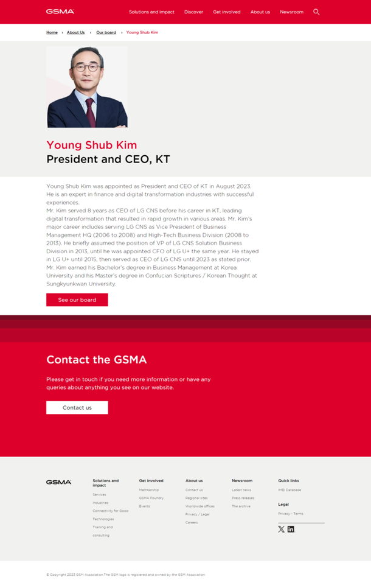Click the 'Contact us' button

tap(77, 407)
